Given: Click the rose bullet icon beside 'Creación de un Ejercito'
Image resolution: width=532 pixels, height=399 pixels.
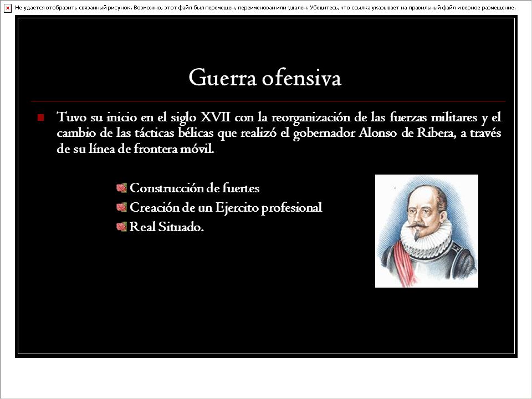Looking at the screenshot, I should [x=121, y=207].
